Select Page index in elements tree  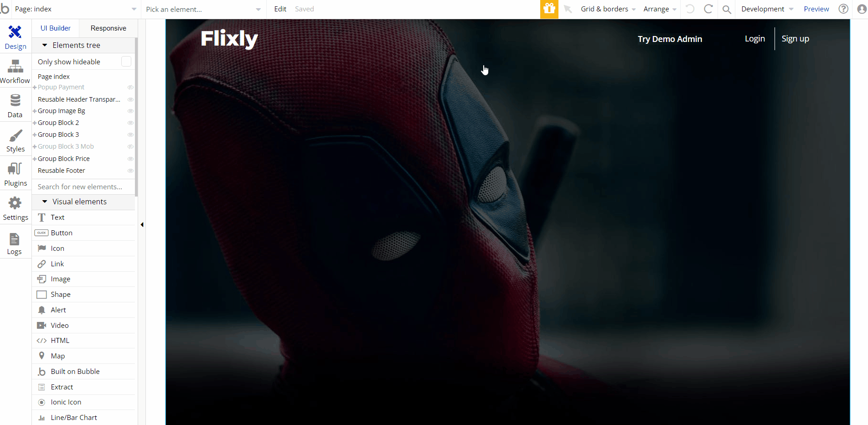coord(54,77)
